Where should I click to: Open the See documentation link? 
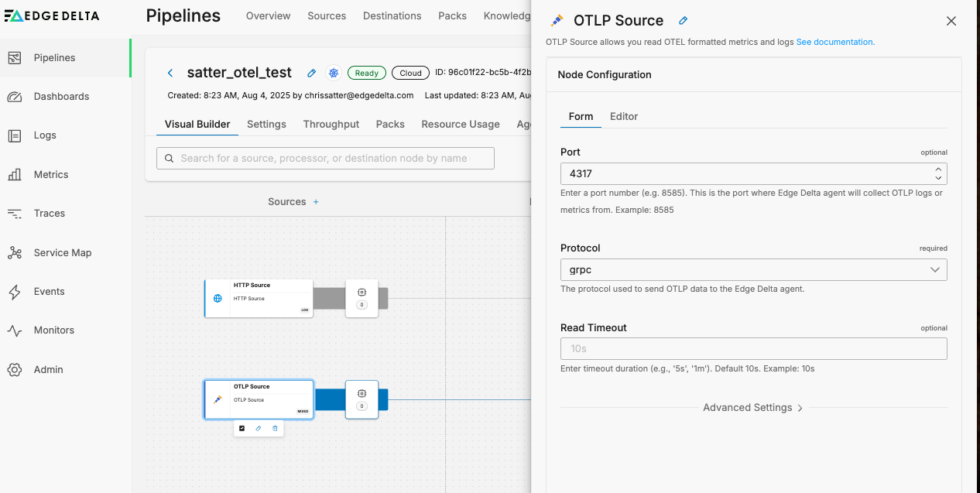[835, 42]
